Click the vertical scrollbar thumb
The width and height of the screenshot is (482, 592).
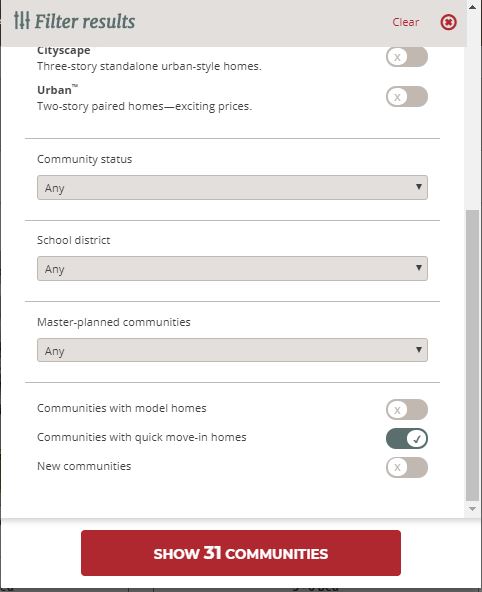[472, 355]
